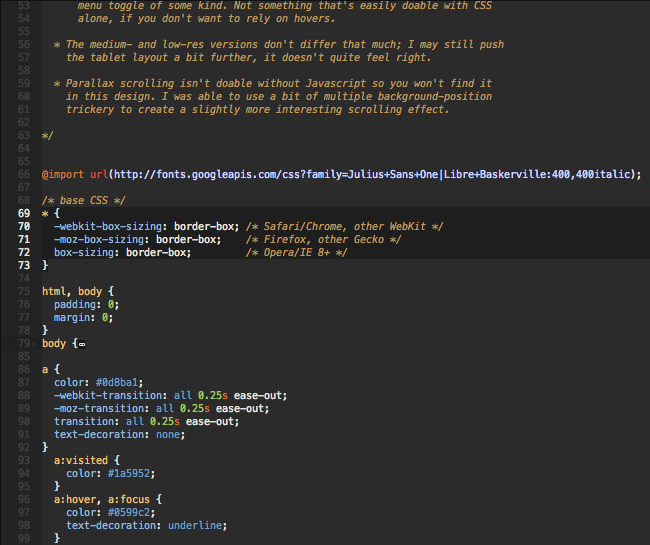Screen dimensions: 650x545
Task: Click the "menu toggle of some kind" comment line
Action: coord(285,6)
